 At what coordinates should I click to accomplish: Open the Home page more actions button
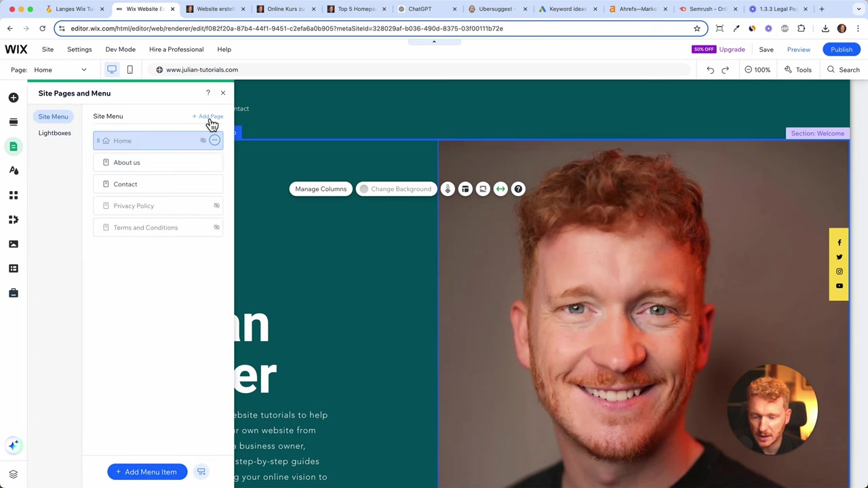pyautogui.click(x=214, y=140)
